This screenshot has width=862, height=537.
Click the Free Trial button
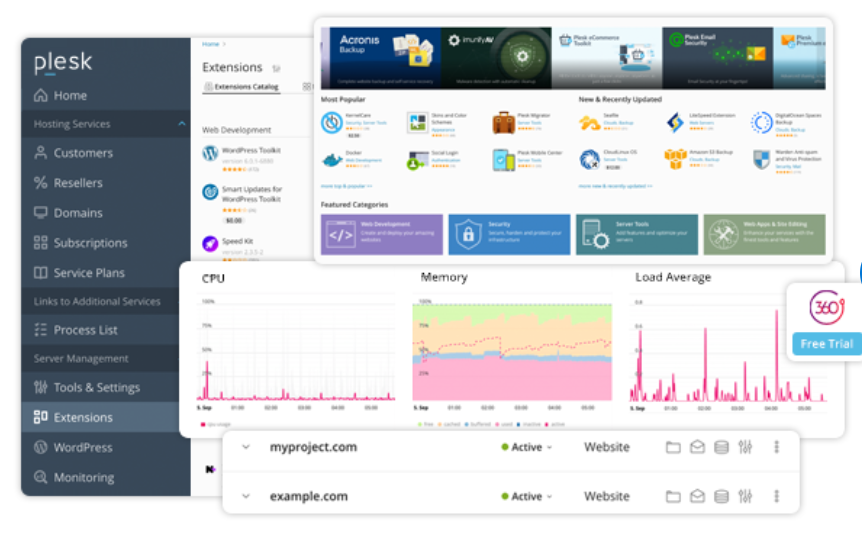tap(827, 344)
